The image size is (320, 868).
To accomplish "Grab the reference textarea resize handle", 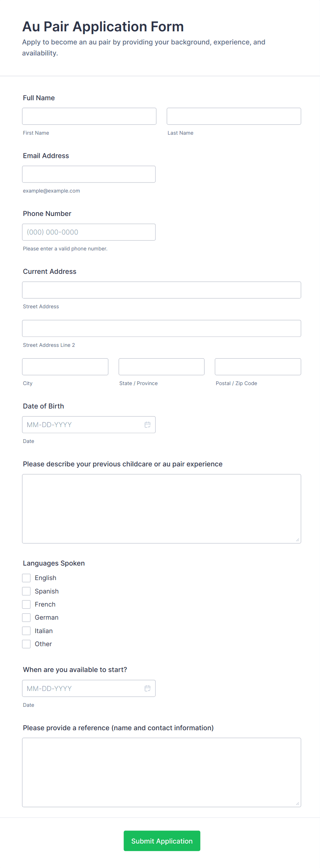I will click(x=297, y=804).
